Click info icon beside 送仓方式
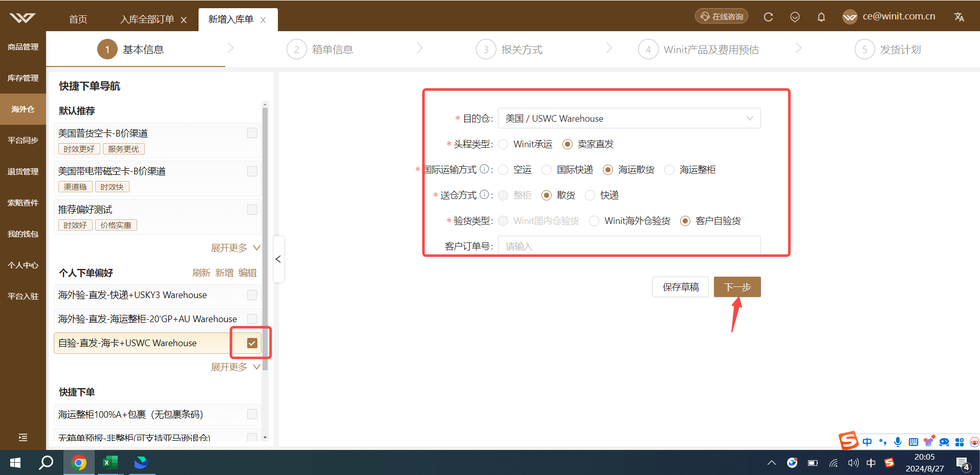Screen dimensions: 980x475 484,194
